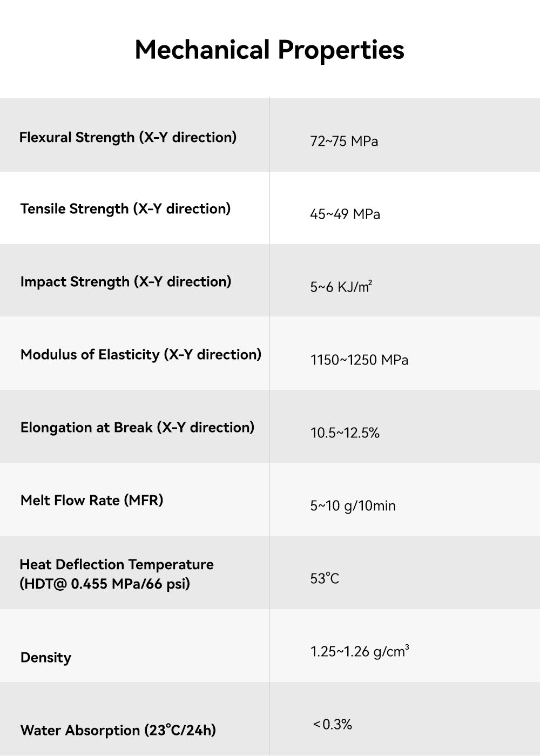Click the 5~10 g/10min value
Viewport: 540px width, 756px height.
click(x=353, y=506)
